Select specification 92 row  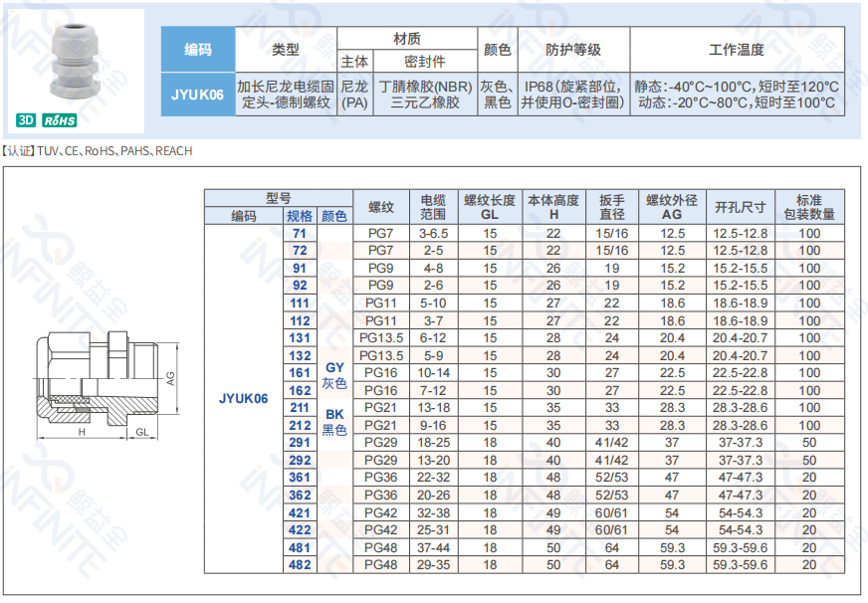tap(300, 286)
